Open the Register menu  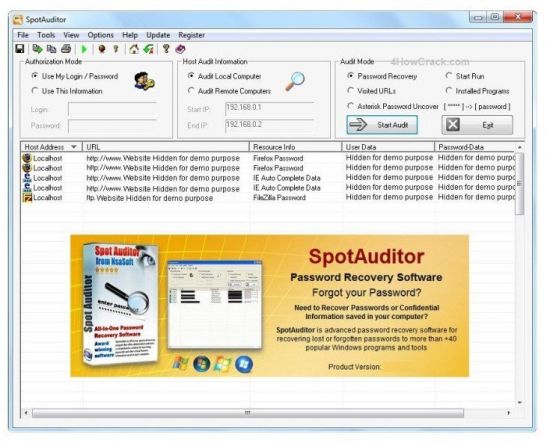192,35
